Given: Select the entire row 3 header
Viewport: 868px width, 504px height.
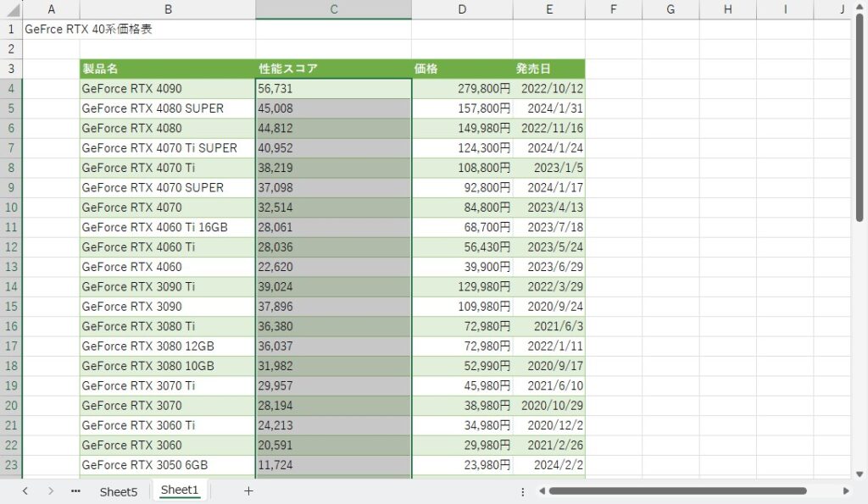Looking at the screenshot, I should (11, 69).
